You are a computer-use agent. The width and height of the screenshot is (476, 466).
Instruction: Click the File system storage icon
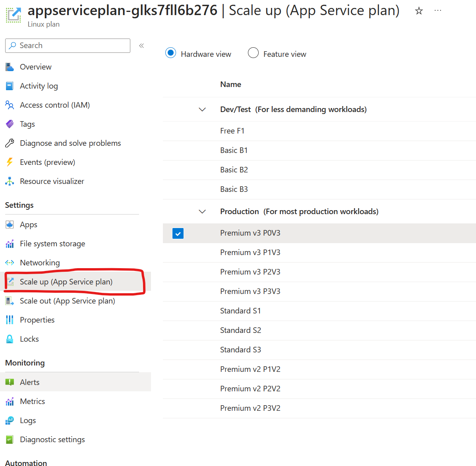(x=10, y=244)
